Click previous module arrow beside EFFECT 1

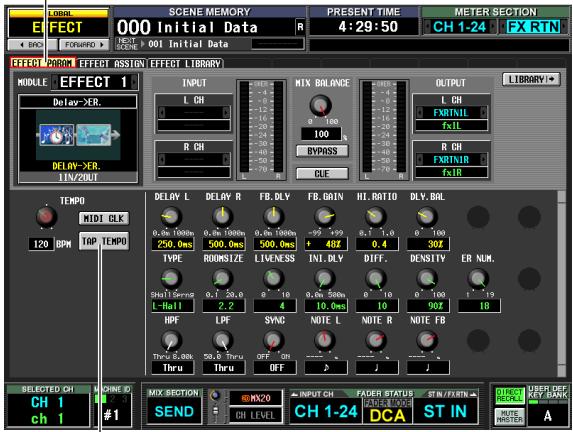pos(54,82)
